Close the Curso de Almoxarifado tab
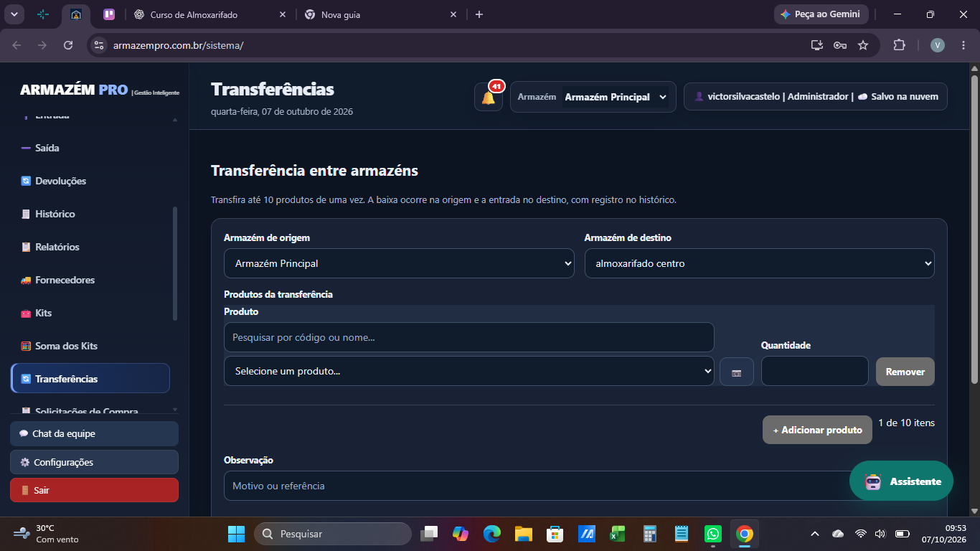The width and height of the screenshot is (980, 551). (283, 14)
